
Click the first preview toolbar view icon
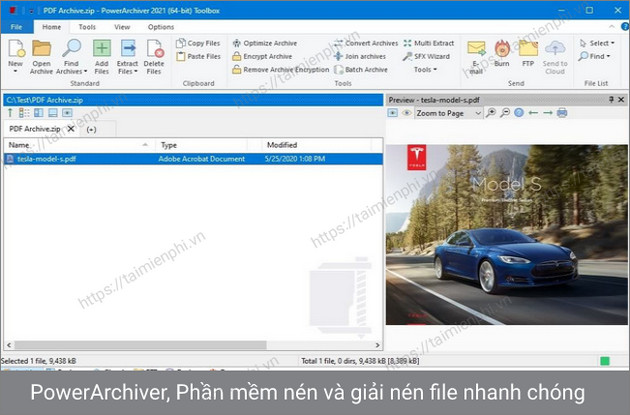pos(393,113)
